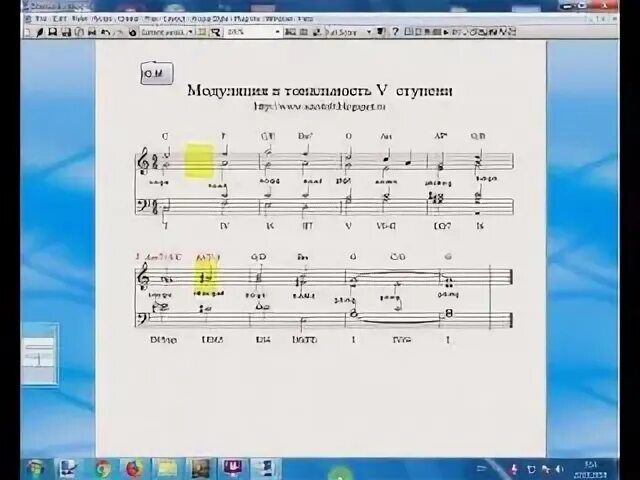Screen dimensions: 640x480
Task: Open Google Chrome from the taskbar
Action: [103, 469]
